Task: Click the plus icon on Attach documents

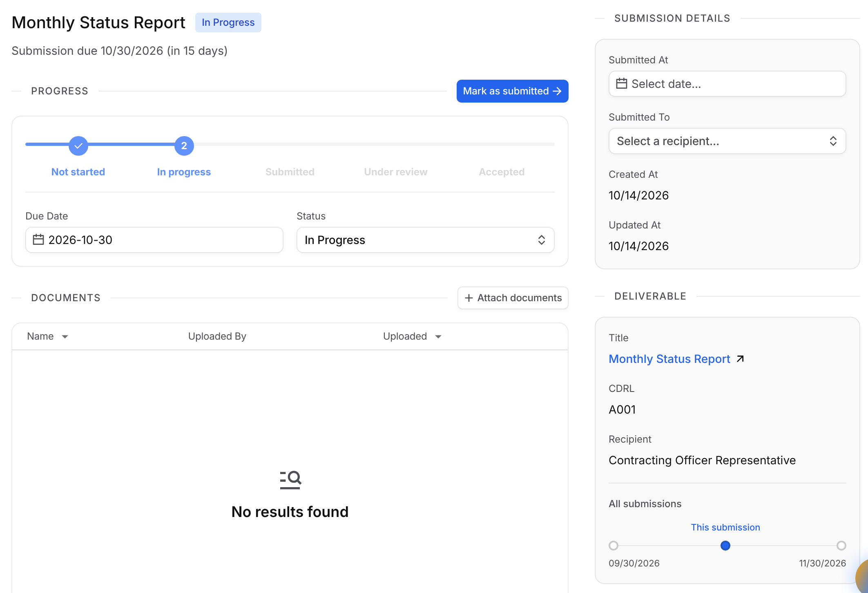Action: click(x=469, y=298)
